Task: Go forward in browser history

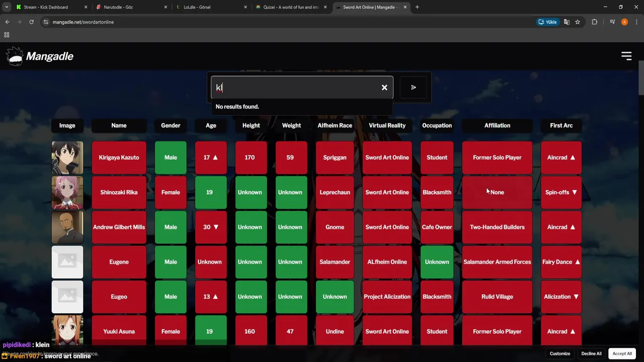Action: coord(19,22)
